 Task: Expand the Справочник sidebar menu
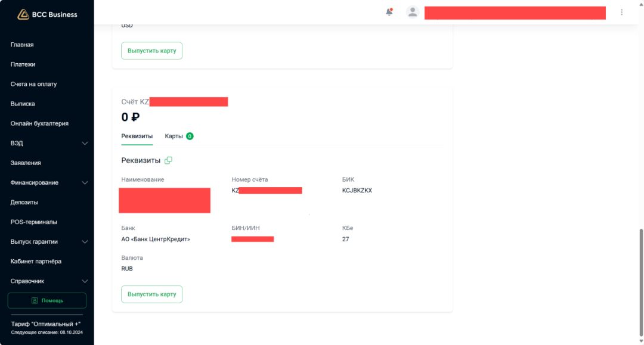85,281
